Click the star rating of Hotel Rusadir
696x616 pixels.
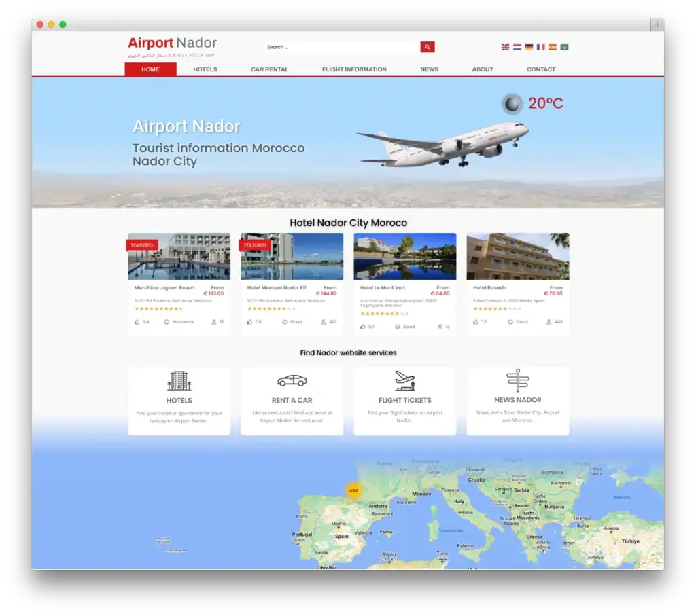(497, 308)
